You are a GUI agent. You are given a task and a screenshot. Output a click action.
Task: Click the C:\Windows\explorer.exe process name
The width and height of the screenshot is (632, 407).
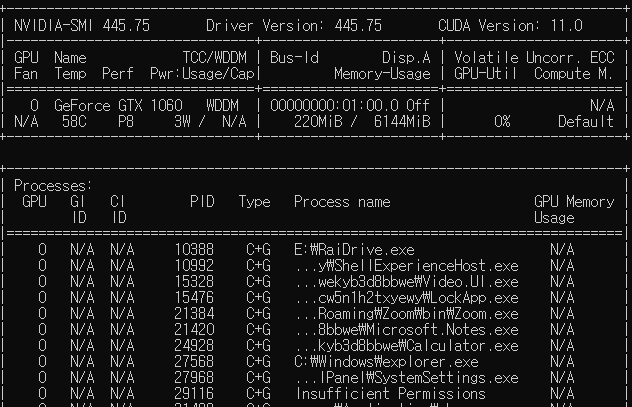tap(386, 362)
